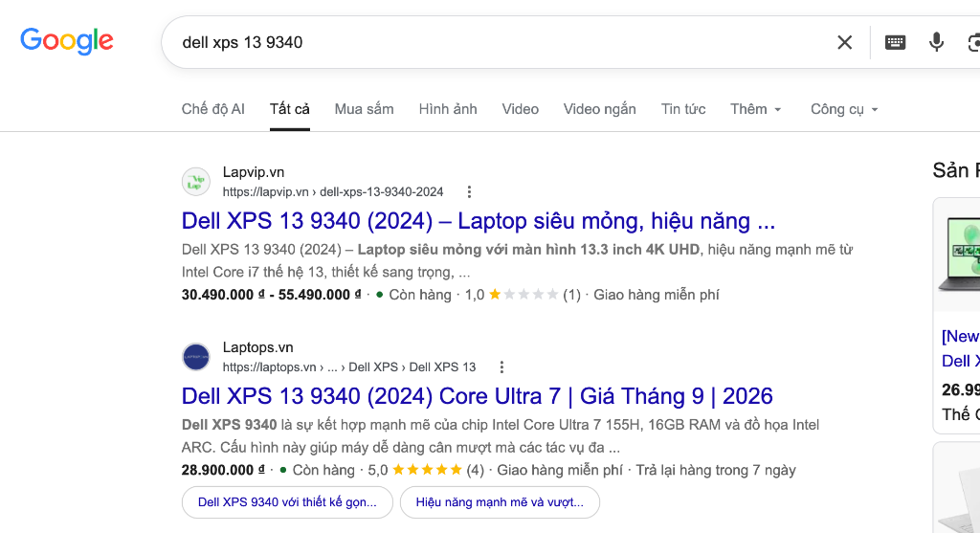Open Dell XPS 13 9340 (2024) Core Ultra 7 result

tap(477, 396)
